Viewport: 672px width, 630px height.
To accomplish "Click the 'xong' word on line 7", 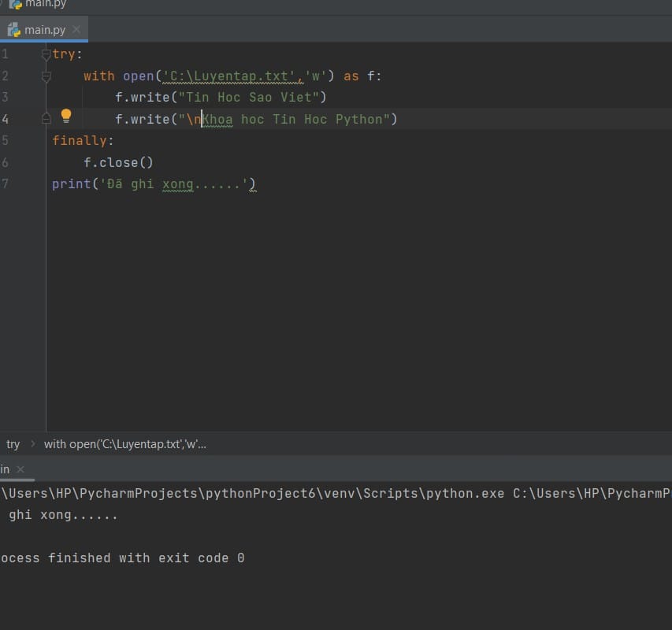I will [177, 184].
